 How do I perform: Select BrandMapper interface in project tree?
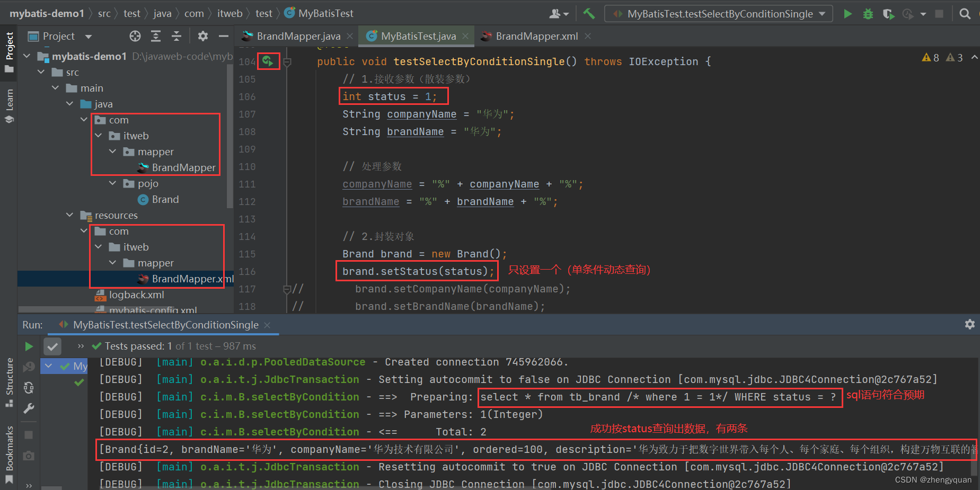[177, 167]
